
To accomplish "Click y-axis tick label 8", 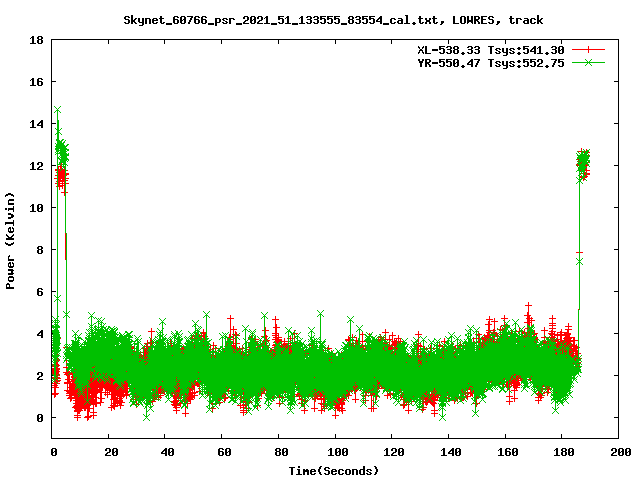I will click(40, 250).
